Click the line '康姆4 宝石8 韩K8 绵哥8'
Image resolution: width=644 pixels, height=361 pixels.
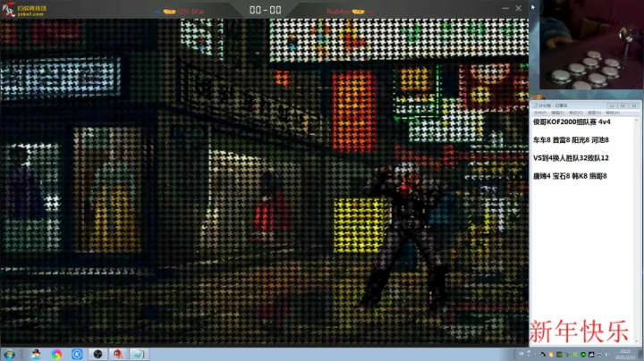point(570,176)
